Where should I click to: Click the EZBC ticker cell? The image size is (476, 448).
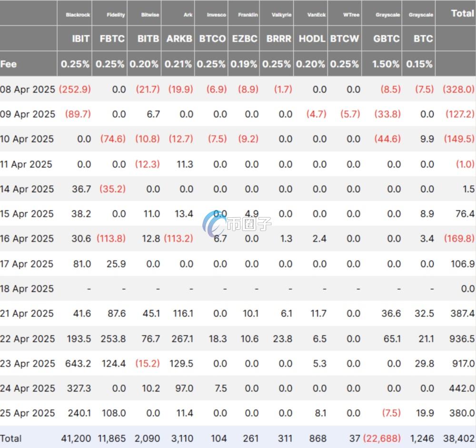tap(245, 39)
